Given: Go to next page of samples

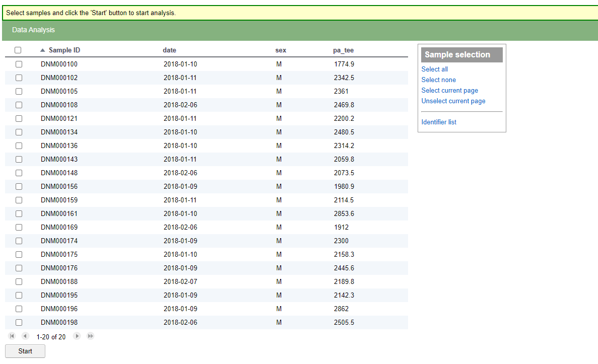Looking at the screenshot, I should pos(77,336).
